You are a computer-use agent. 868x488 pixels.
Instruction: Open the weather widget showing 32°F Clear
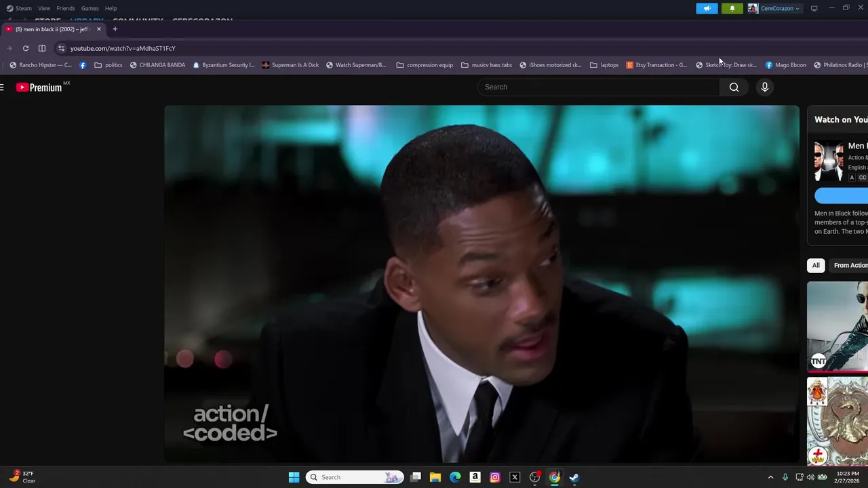coord(23,477)
